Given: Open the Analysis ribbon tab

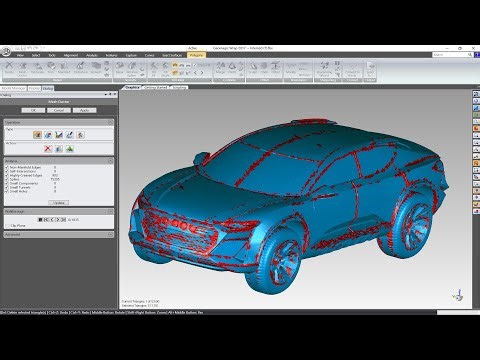Looking at the screenshot, I should click(x=92, y=55).
